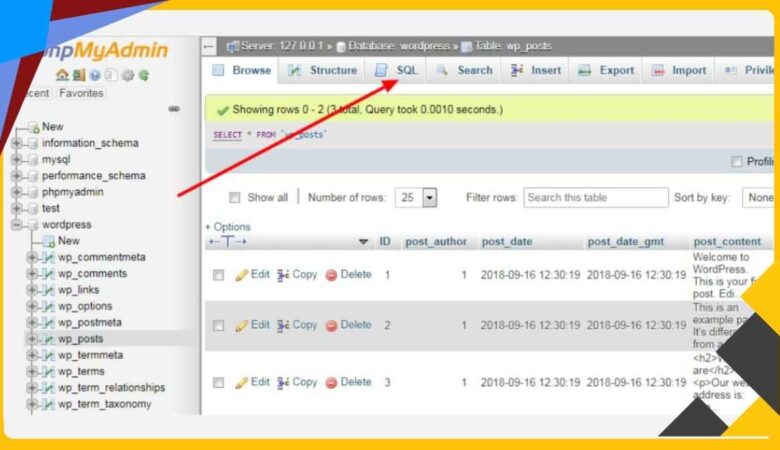Collapse wordpress database node
This screenshot has height=450, width=780.
16,225
